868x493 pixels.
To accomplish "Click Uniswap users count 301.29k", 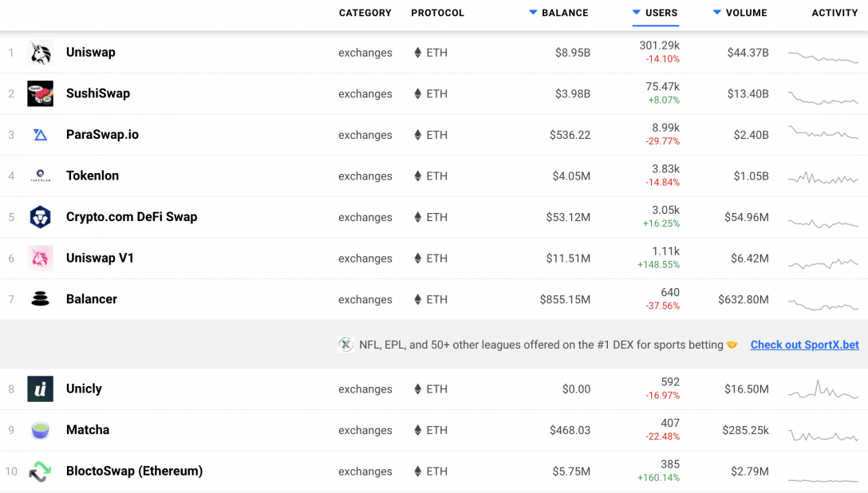I will click(x=659, y=45).
